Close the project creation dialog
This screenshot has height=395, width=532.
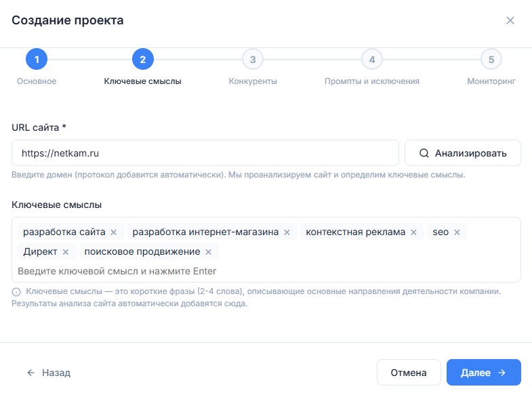[510, 20]
